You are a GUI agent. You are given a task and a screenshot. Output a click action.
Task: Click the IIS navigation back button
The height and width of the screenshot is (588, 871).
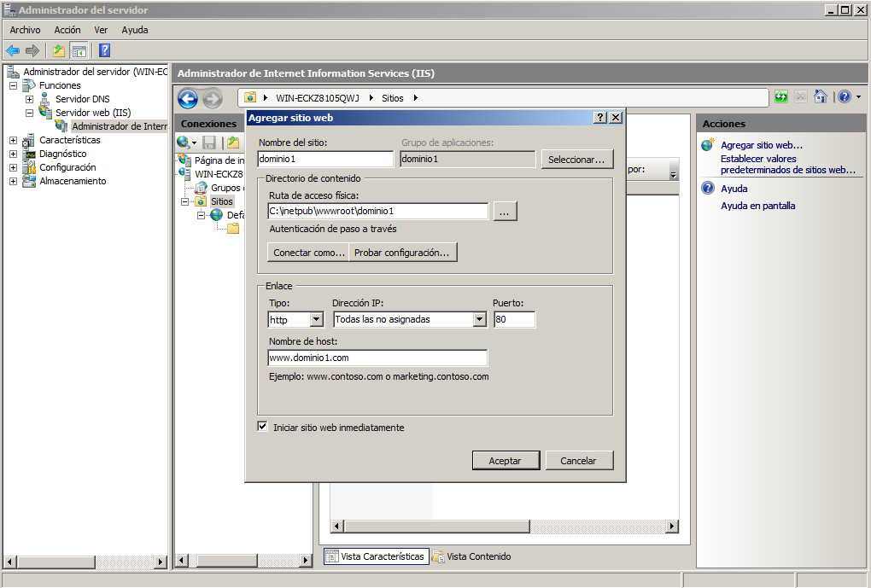coord(188,99)
